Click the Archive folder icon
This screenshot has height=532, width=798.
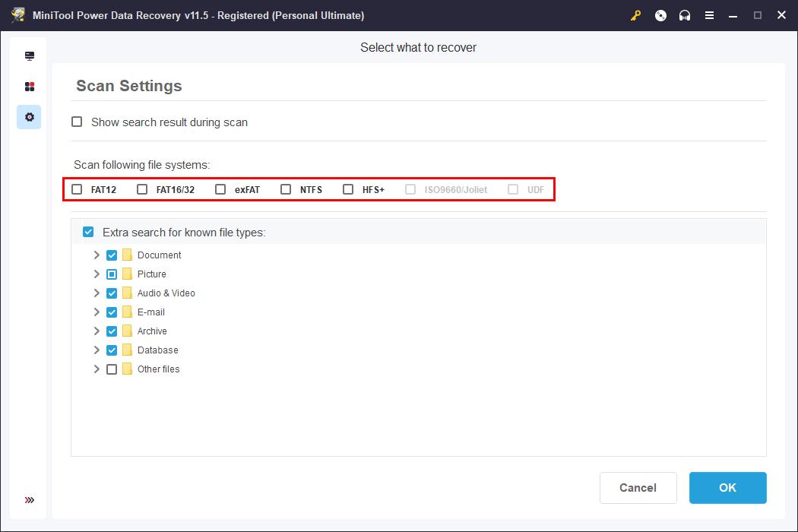[x=127, y=331]
